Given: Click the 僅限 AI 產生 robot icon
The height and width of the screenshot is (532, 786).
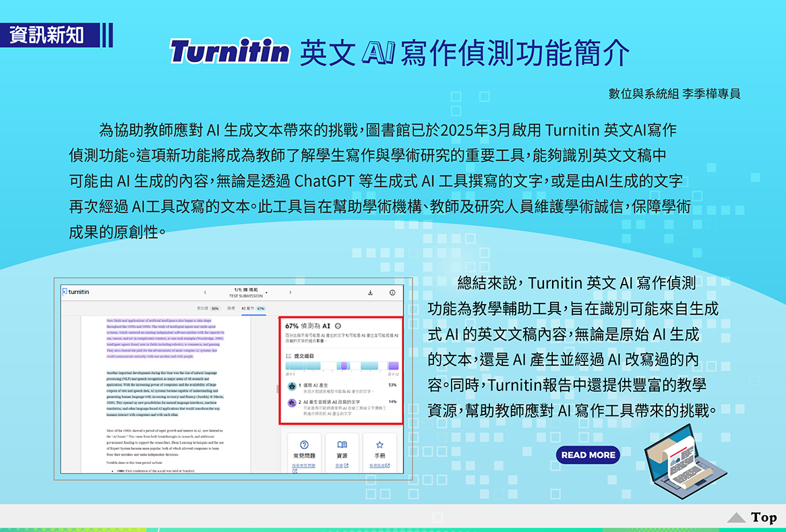Looking at the screenshot, I should 291,386.
